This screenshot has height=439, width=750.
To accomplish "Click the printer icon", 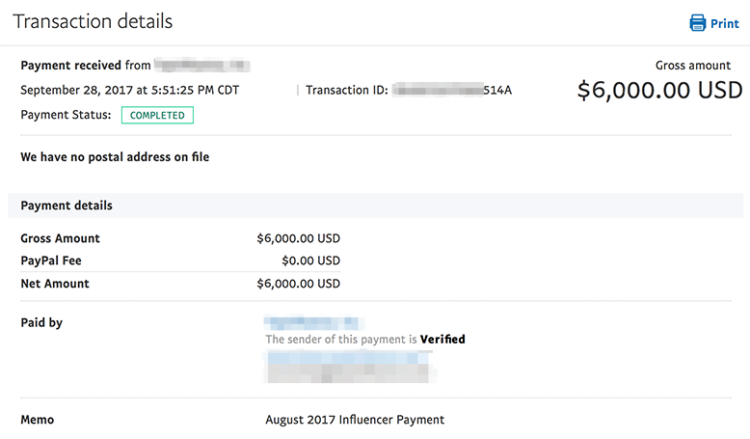I will [x=697, y=23].
